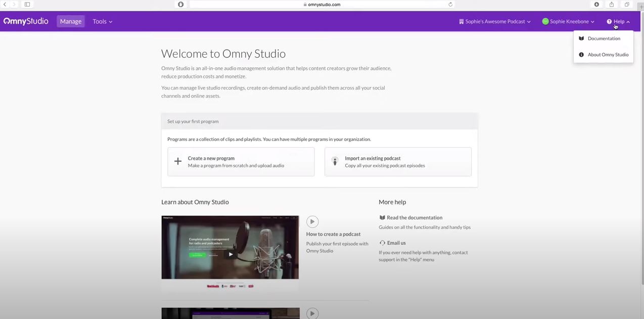Click the plus icon for new program
The image size is (644, 319).
point(178,162)
